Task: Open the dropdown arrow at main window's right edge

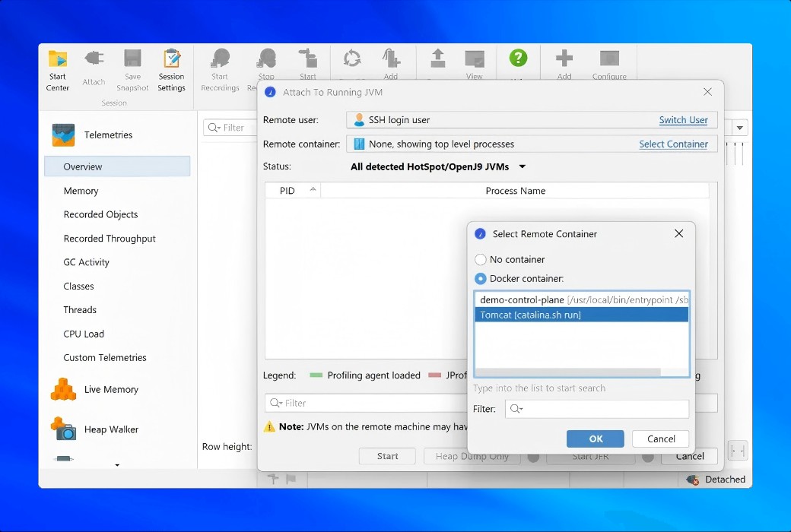Action: pyautogui.click(x=739, y=128)
